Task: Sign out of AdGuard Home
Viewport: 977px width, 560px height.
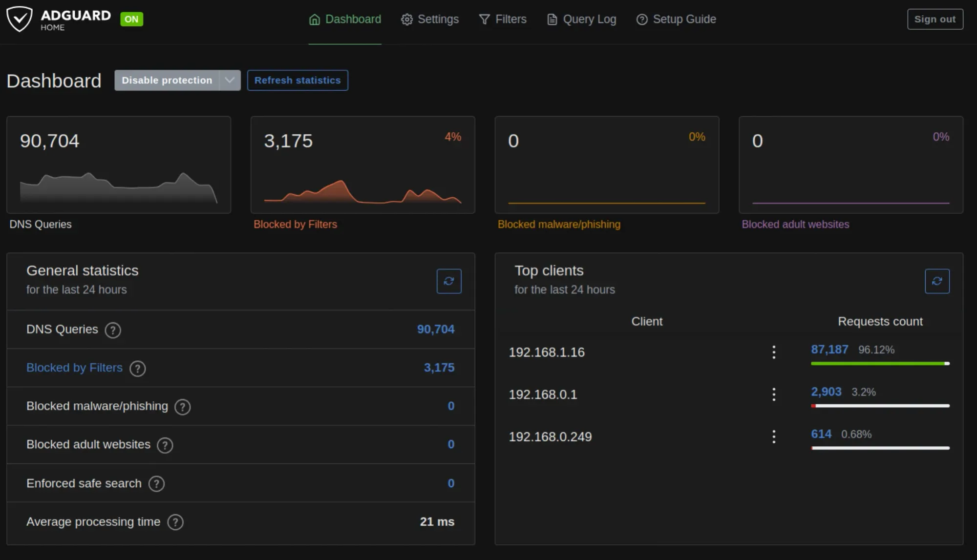Action: pyautogui.click(x=935, y=19)
